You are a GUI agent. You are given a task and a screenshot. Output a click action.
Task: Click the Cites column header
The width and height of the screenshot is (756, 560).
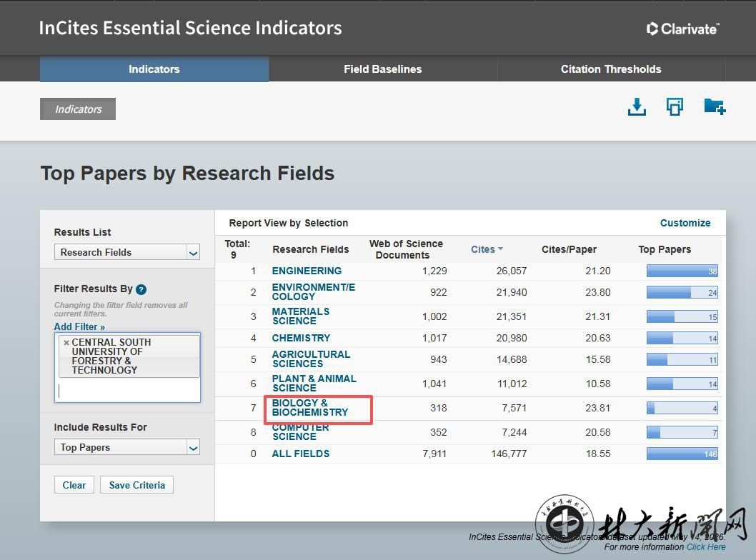click(482, 249)
